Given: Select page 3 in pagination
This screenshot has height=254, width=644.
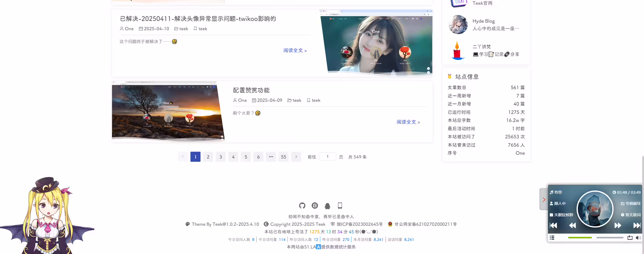Looking at the screenshot, I should point(221,157).
